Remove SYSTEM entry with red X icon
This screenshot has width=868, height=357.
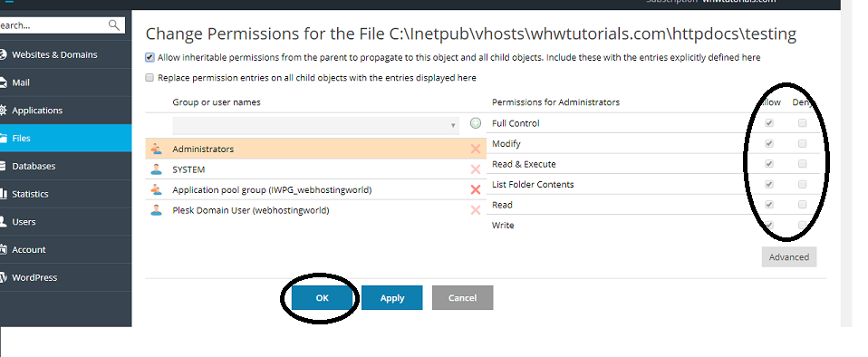pyautogui.click(x=475, y=169)
